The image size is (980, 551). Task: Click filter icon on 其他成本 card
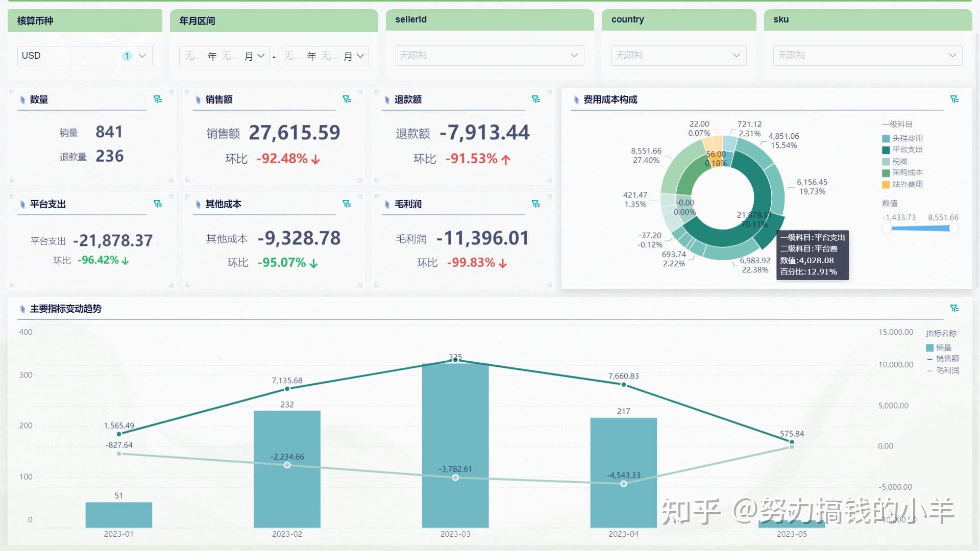[x=347, y=204]
